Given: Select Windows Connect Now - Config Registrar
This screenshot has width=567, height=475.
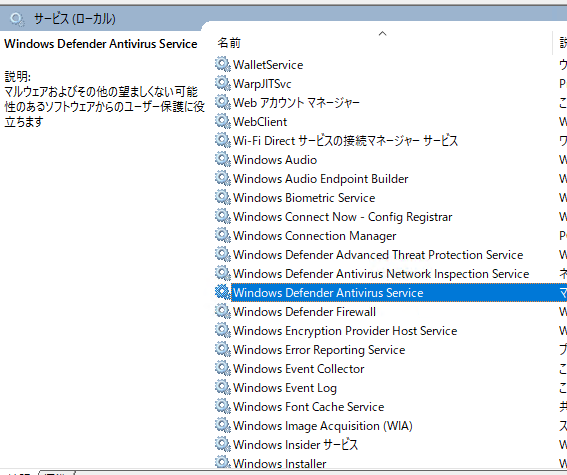Looking at the screenshot, I should [342, 217].
